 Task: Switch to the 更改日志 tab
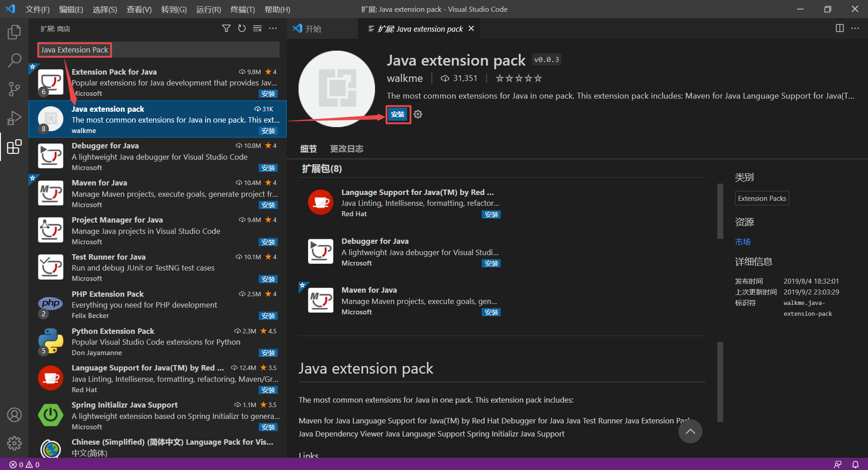point(346,149)
